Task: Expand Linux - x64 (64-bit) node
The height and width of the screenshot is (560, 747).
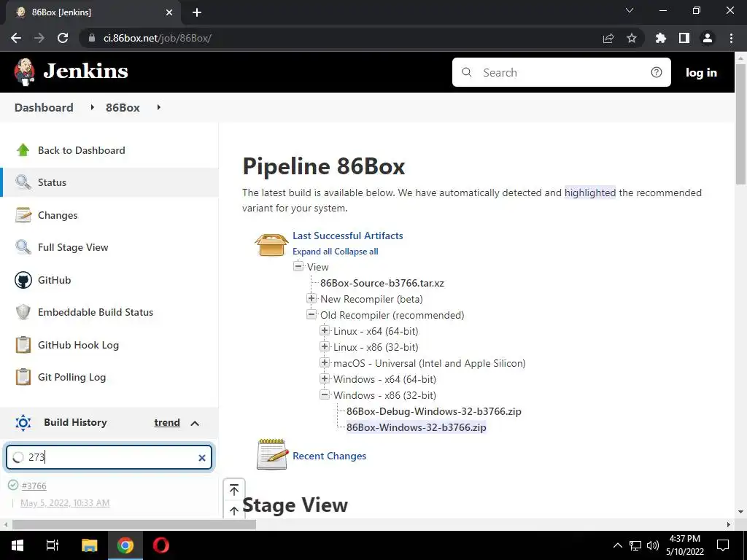Action: 325,330
